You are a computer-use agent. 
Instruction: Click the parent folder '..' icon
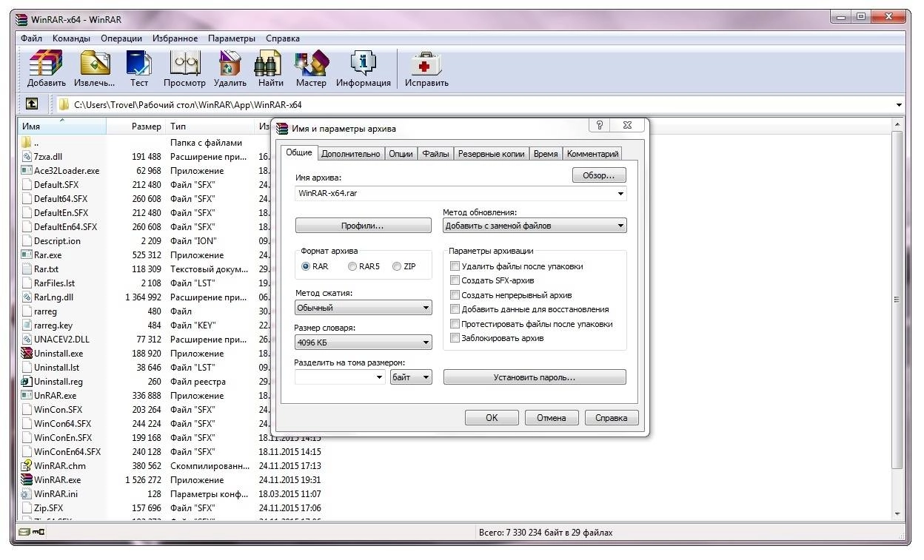click(27, 143)
